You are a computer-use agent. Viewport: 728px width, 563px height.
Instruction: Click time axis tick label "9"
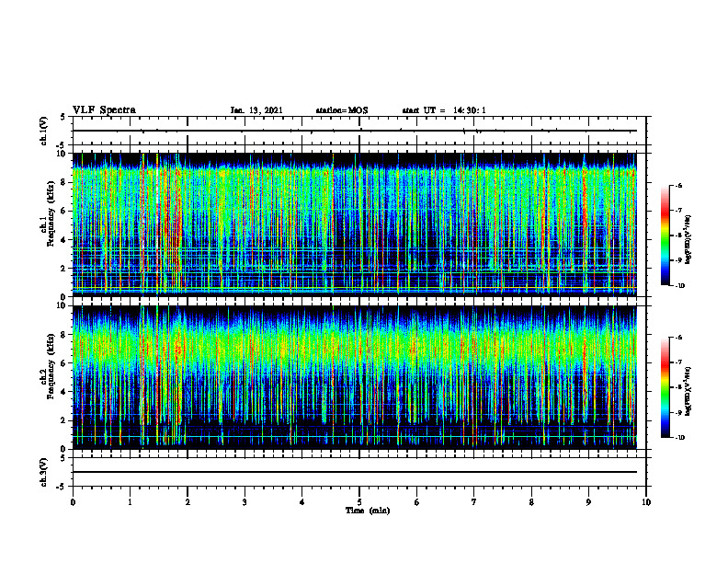(588, 502)
